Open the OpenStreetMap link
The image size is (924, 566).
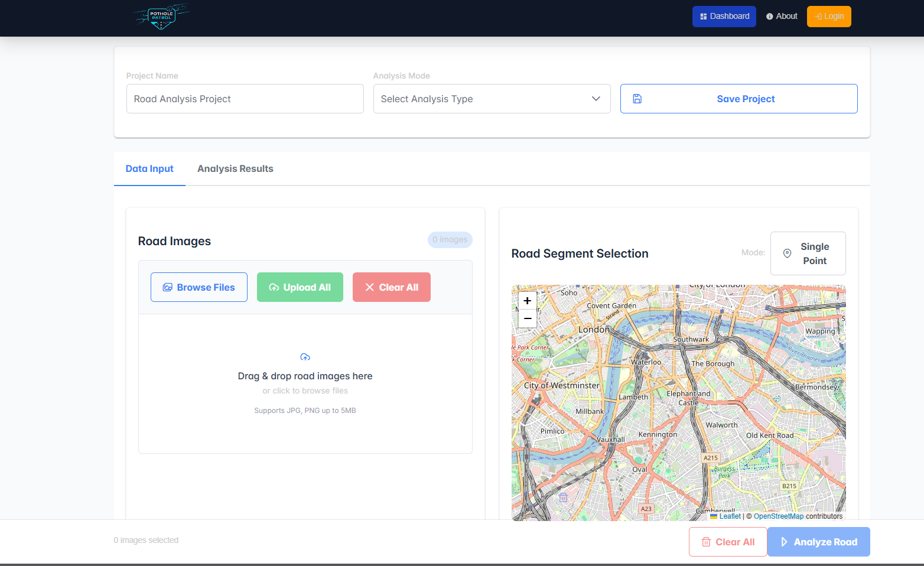pyautogui.click(x=779, y=516)
